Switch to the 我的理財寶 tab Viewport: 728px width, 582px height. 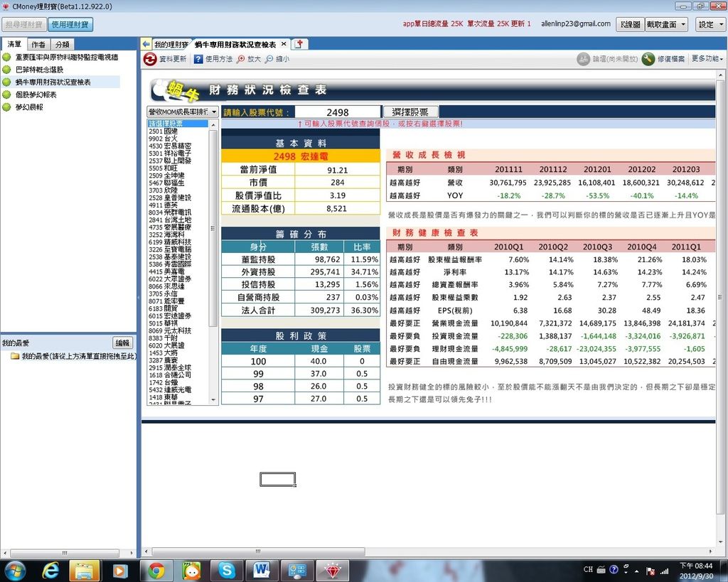coord(171,45)
